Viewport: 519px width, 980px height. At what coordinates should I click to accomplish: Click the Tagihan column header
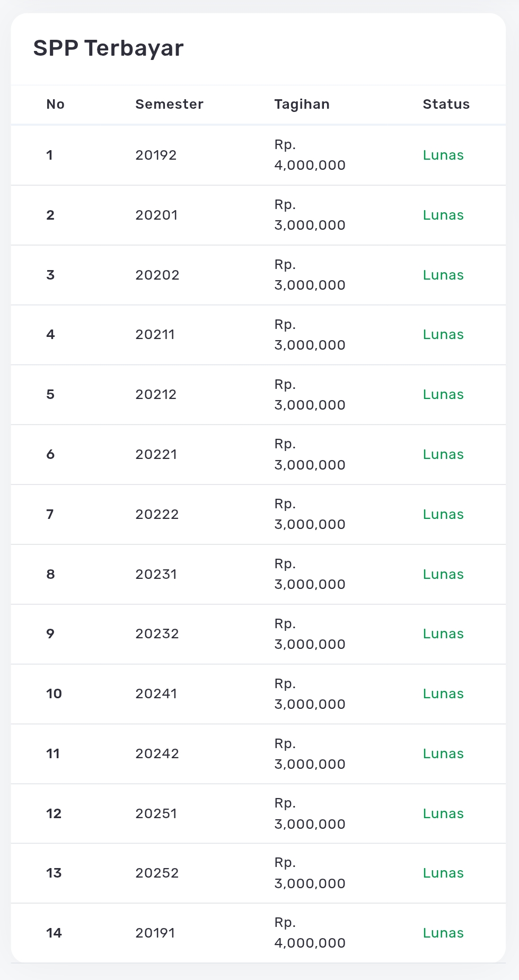click(302, 104)
